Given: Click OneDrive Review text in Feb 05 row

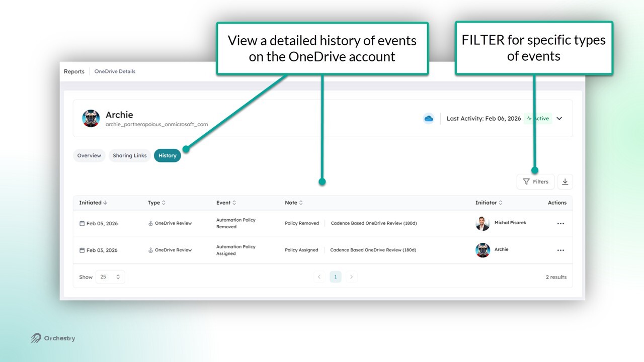Looking at the screenshot, I should pos(173,223).
